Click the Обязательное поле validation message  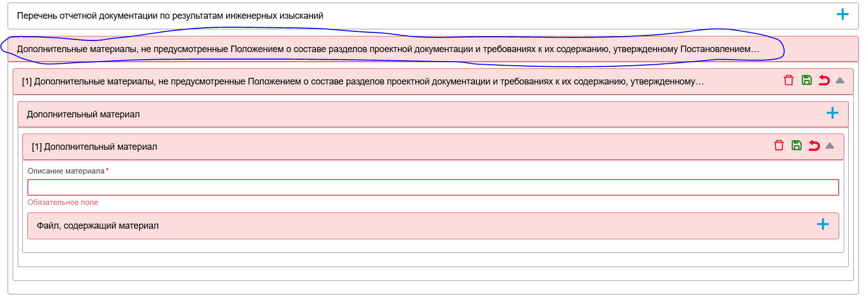tap(63, 202)
